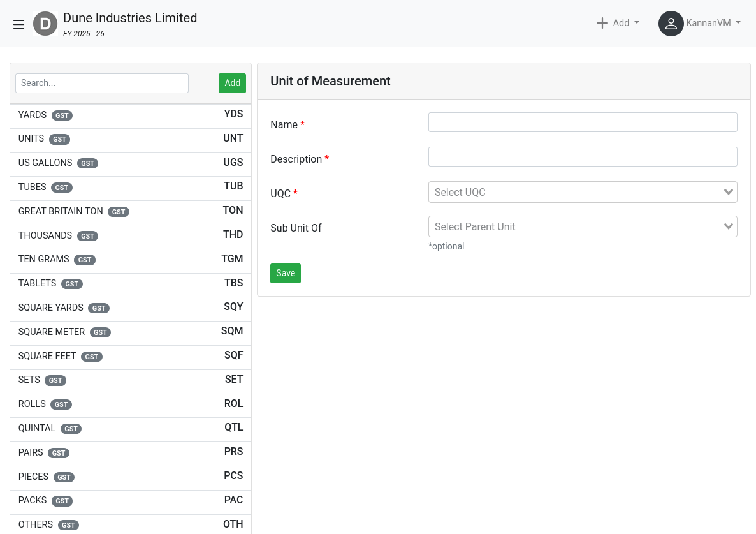Viewport: 756px width, 534px height.
Task: Click the GST badge next to US GALLONS
Action: point(88,163)
